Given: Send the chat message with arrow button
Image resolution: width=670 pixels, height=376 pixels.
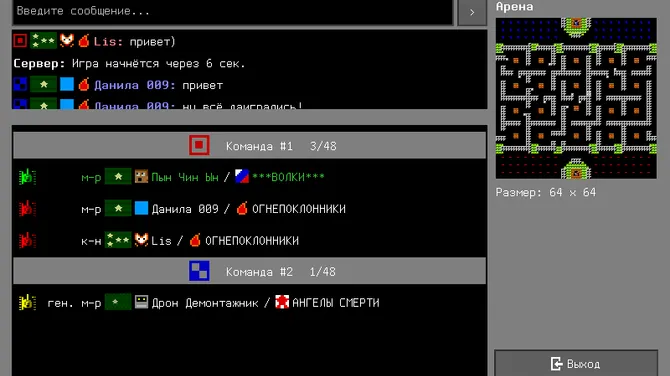Looking at the screenshot, I should (472, 12).
